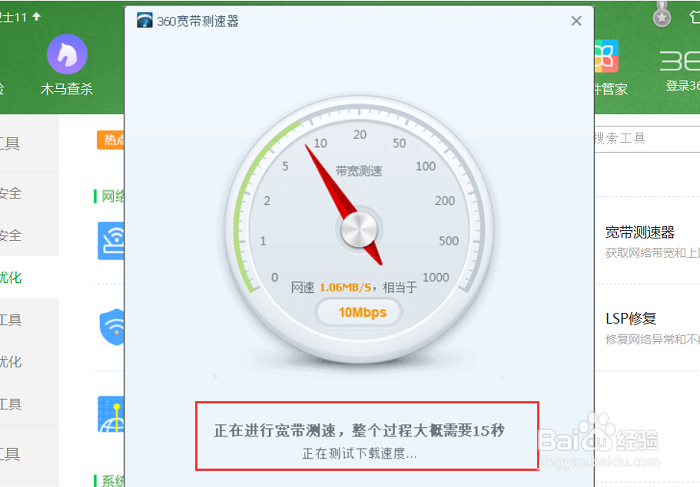Image resolution: width=700 pixels, height=487 pixels.
Task: Click the 1.06MB/S speed value
Action: (345, 287)
